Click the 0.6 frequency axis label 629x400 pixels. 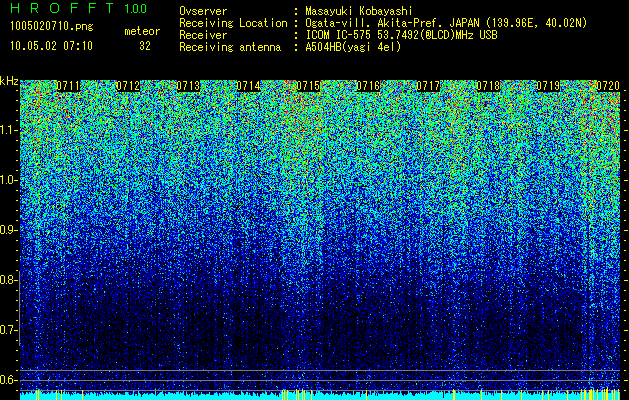[x=8, y=380]
